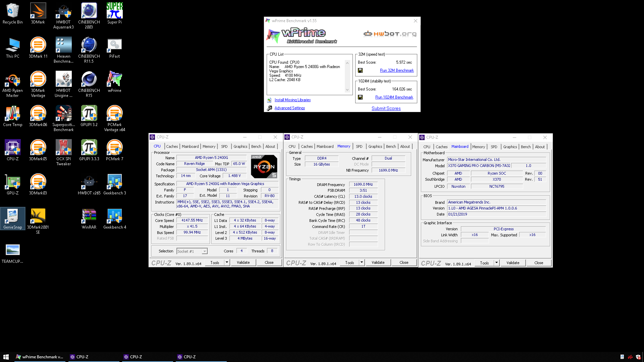The image size is (644, 362).
Task: Open This PC icon
Action: pos(13,48)
